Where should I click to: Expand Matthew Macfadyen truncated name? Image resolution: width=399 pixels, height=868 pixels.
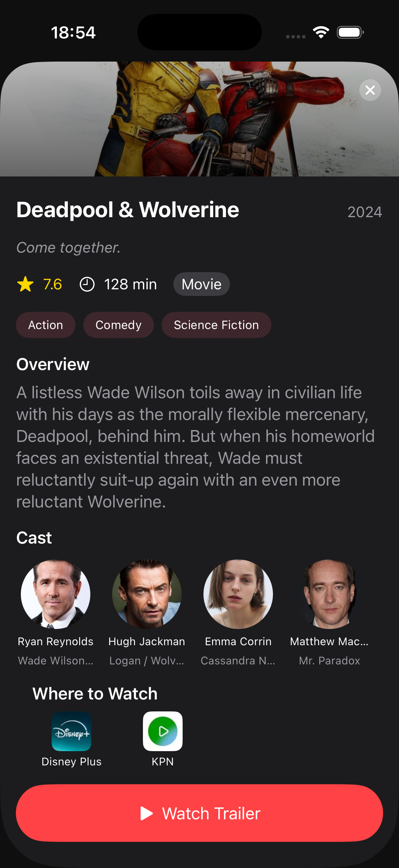[x=329, y=641]
